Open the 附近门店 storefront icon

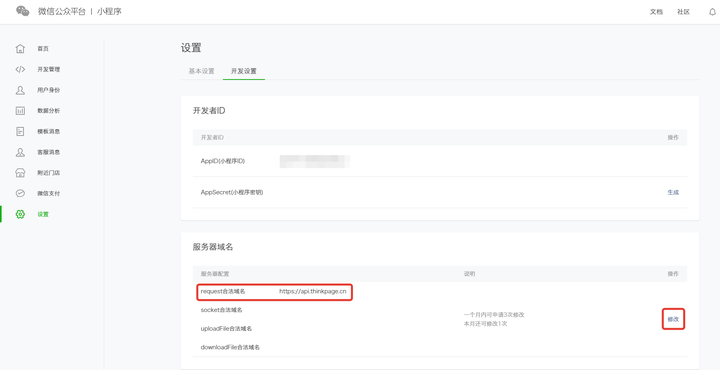[x=20, y=173]
